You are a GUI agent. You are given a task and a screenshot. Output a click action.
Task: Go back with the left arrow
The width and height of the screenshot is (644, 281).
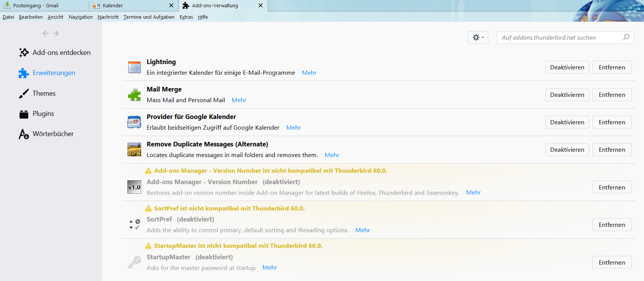click(46, 33)
